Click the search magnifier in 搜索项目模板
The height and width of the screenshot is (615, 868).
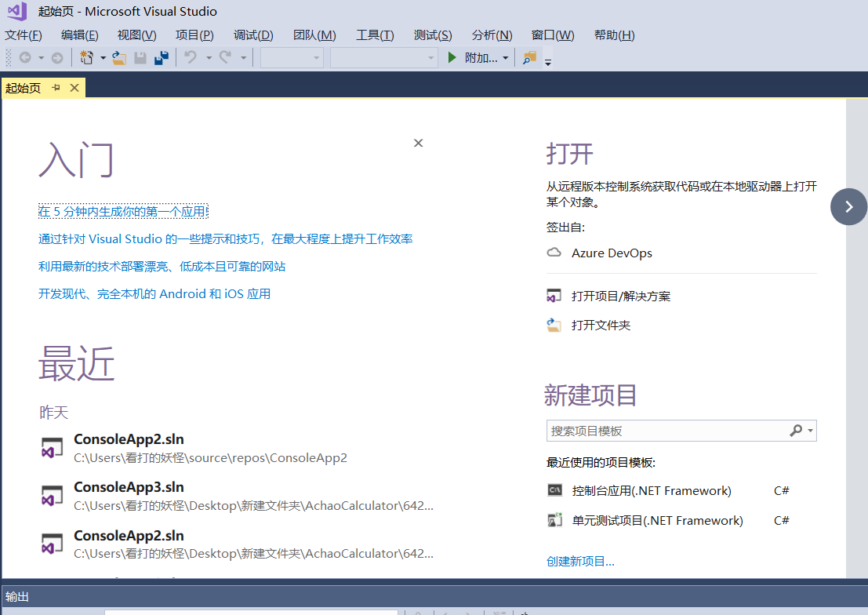tap(797, 431)
